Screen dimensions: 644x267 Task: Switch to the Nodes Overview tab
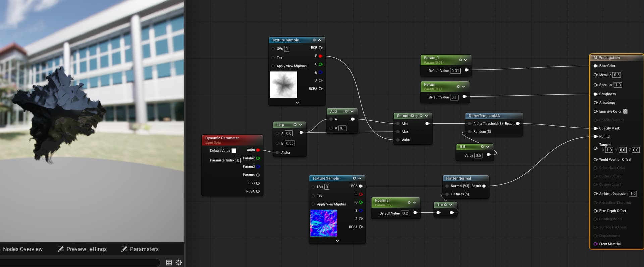pyautogui.click(x=23, y=249)
